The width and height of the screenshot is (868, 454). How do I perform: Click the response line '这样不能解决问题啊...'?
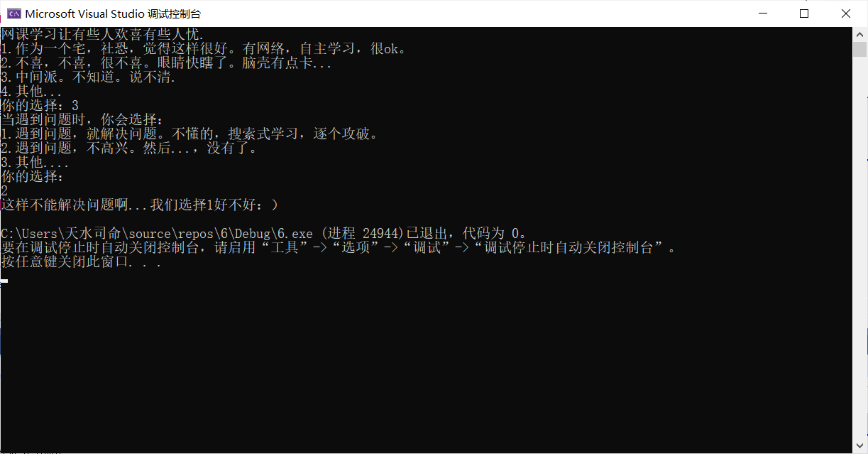tap(140, 205)
